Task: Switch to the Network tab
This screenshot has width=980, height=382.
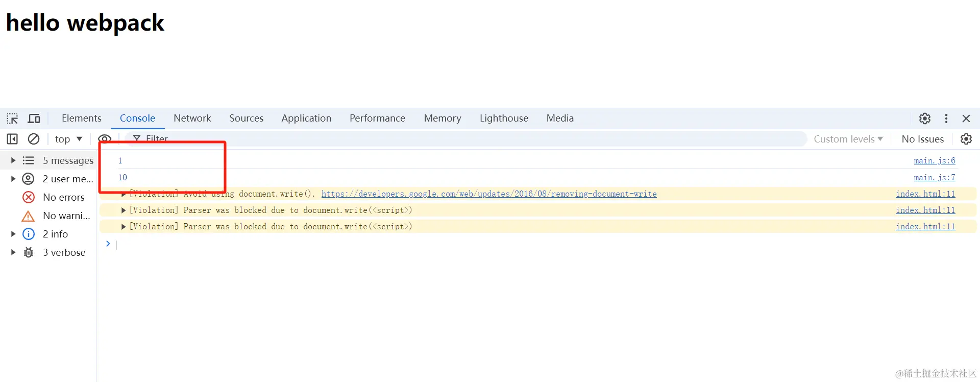Action: [192, 118]
